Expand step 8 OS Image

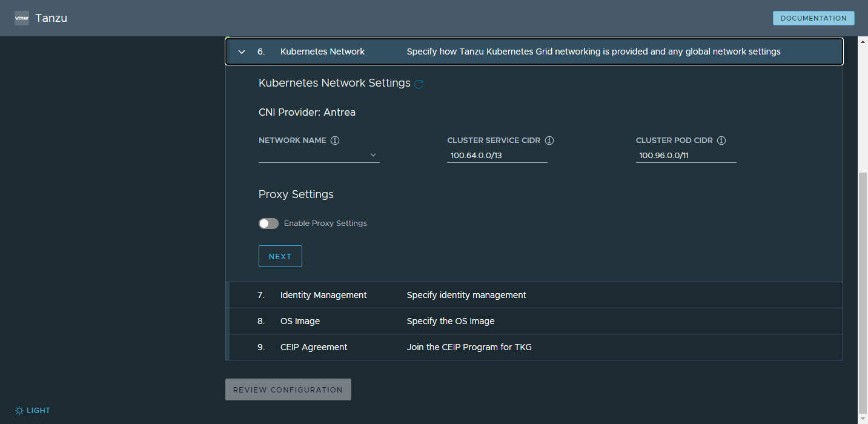click(534, 321)
